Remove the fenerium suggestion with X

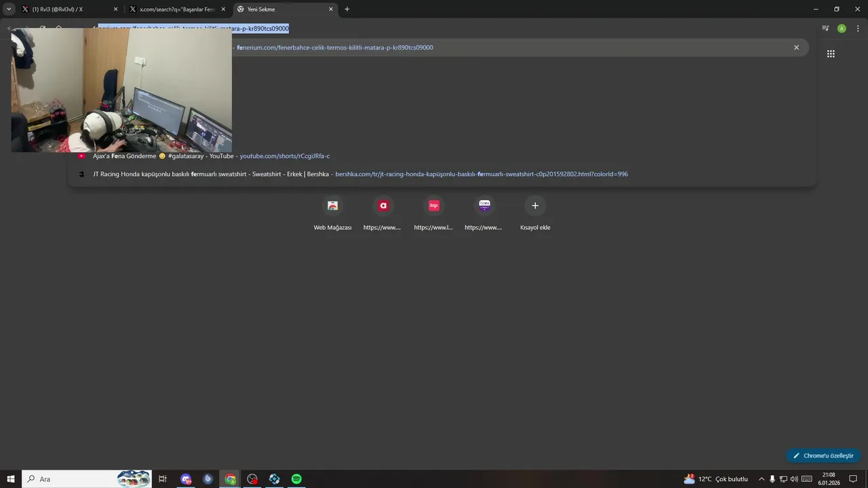[x=796, y=47]
